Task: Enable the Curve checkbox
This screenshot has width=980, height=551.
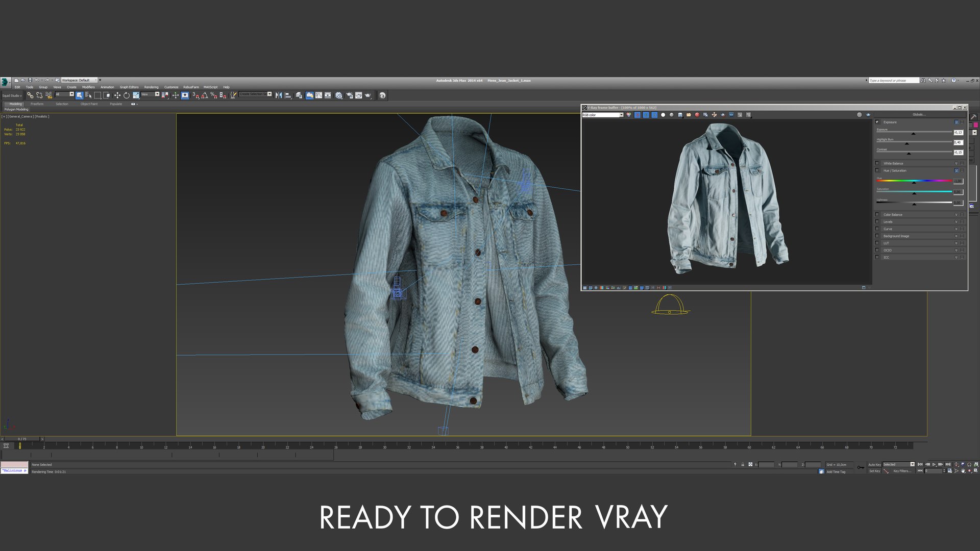Action: point(877,229)
